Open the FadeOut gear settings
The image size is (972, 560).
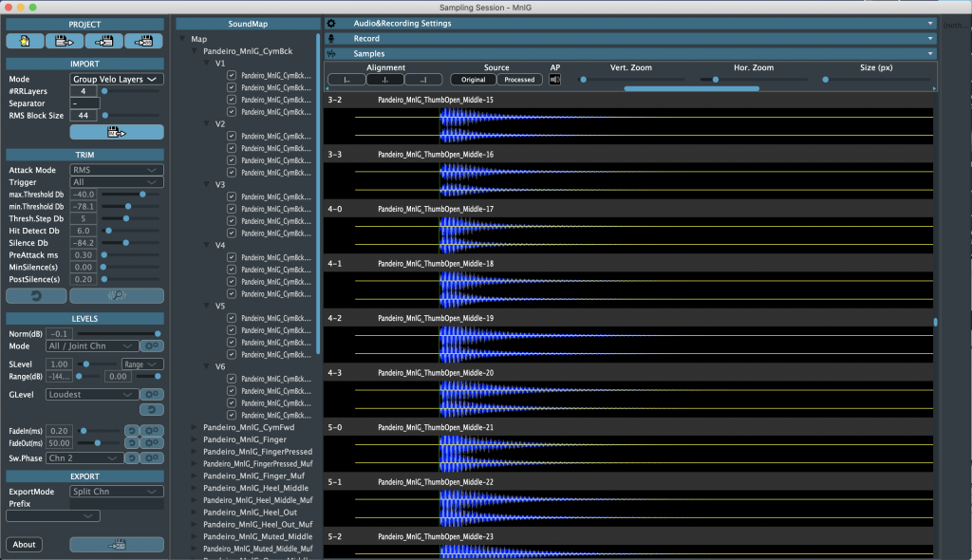tap(151, 443)
